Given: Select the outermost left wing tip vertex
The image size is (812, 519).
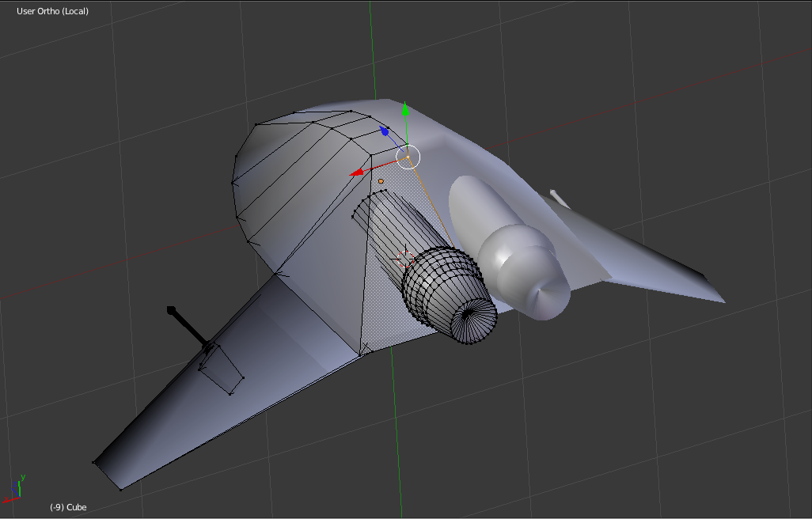Looking at the screenshot, I should [94, 462].
